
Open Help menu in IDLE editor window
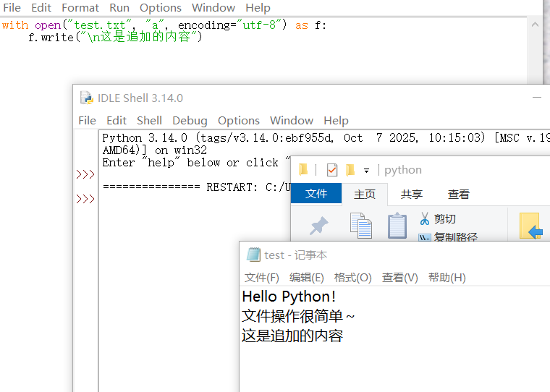click(x=258, y=8)
